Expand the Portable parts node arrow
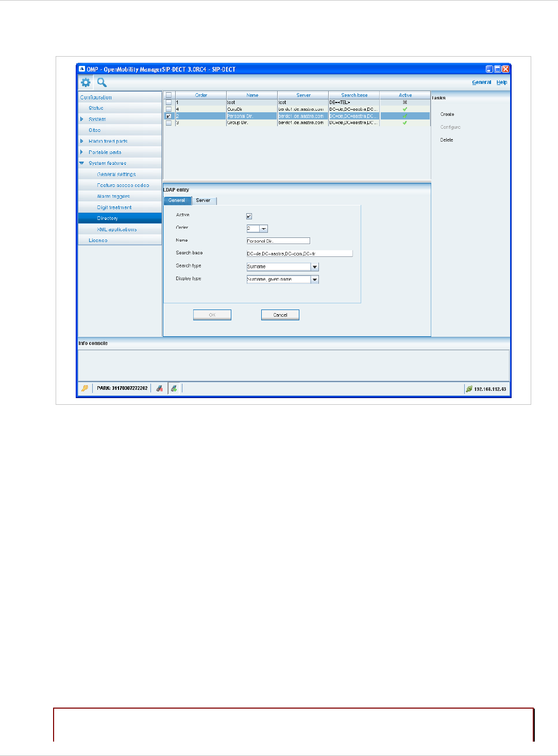 click(82, 152)
